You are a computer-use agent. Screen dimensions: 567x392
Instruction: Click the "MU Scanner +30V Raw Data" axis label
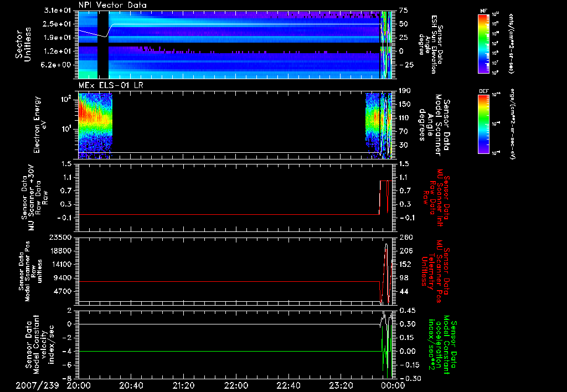(x=34, y=198)
